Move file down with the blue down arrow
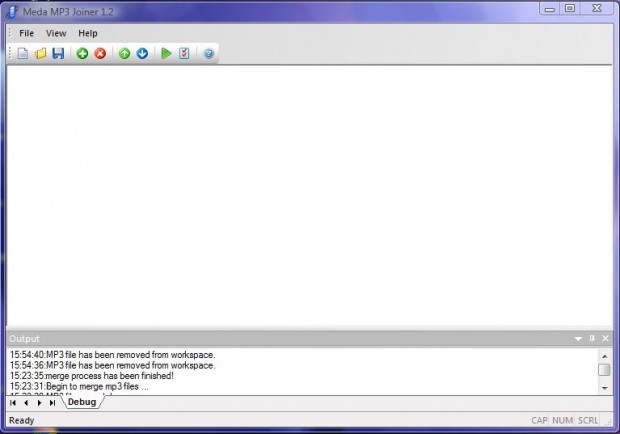620x434 pixels. coord(142,53)
